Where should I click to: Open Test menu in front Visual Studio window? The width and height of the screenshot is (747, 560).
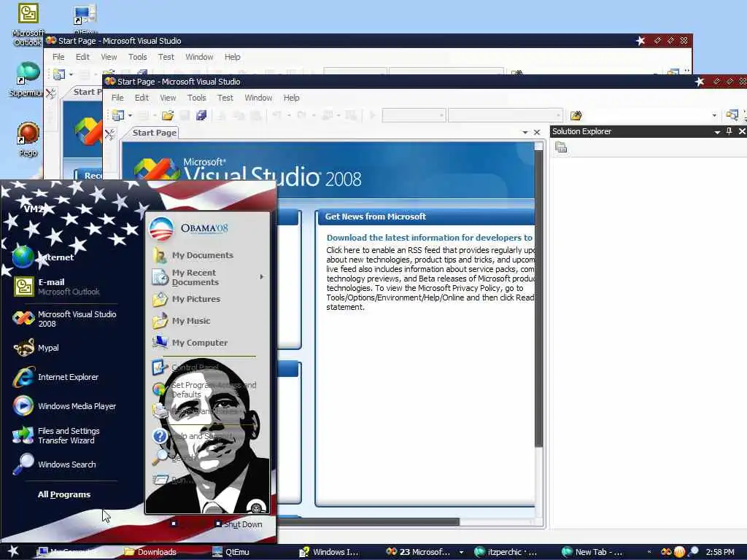pos(225,98)
